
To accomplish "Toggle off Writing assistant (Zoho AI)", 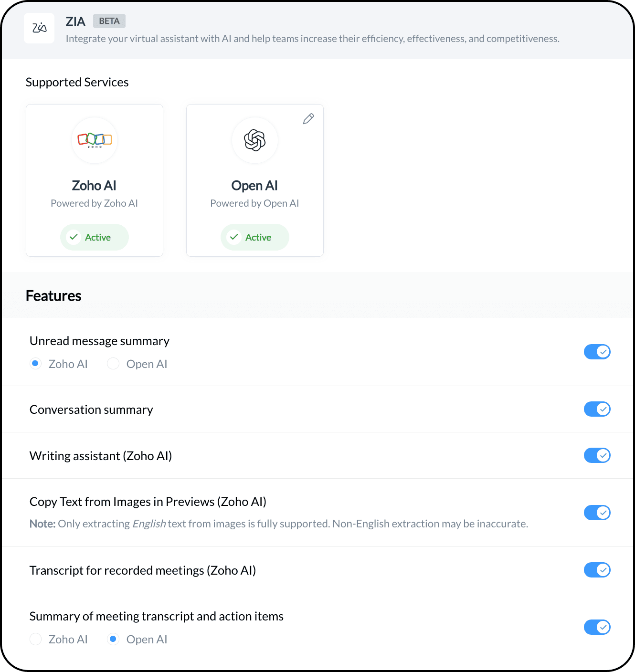I will 597,455.
